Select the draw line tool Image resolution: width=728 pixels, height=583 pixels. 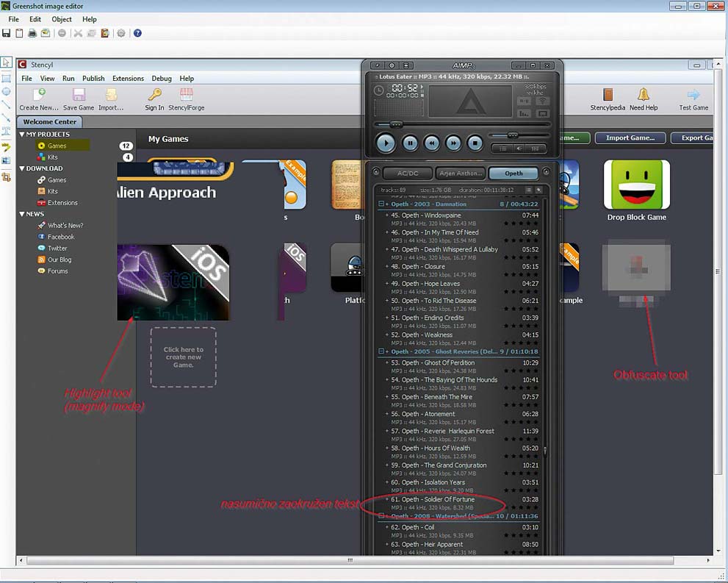[x=6, y=104]
